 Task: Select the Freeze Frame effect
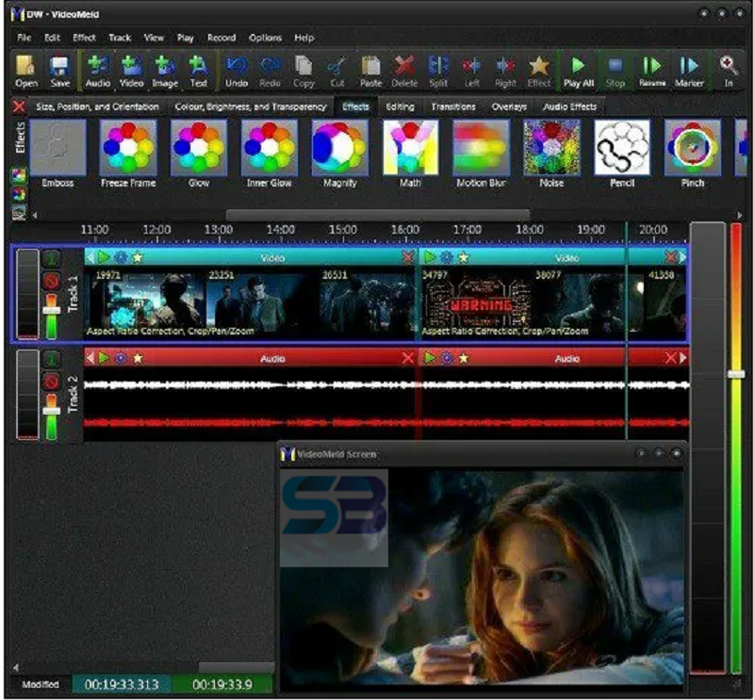point(128,149)
